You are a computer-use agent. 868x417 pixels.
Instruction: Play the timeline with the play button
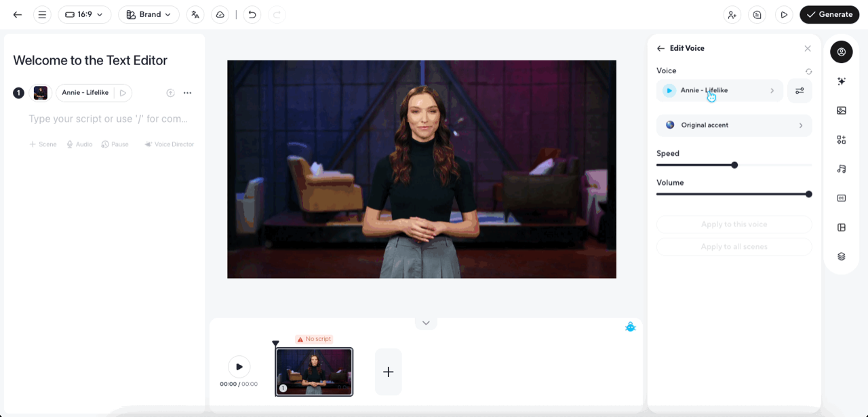[x=239, y=367]
